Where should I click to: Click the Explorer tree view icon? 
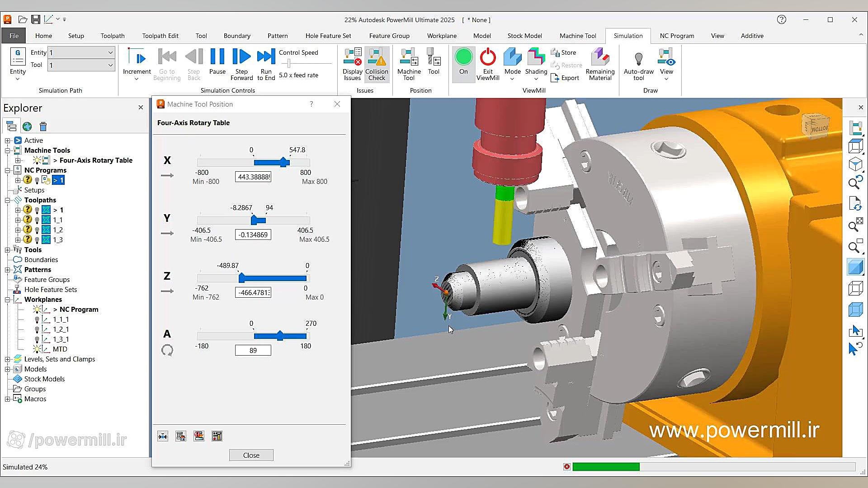tap(11, 127)
